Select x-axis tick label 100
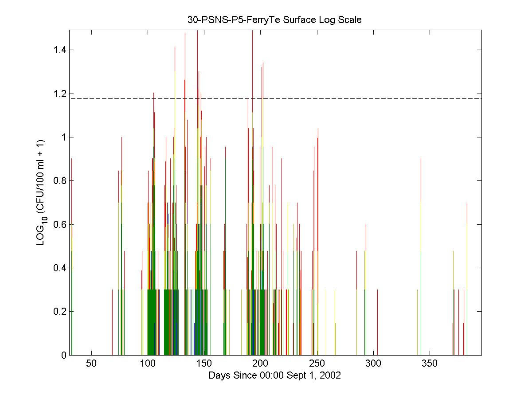Image resolution: width=532 pixels, height=399 pixels. tap(148, 364)
